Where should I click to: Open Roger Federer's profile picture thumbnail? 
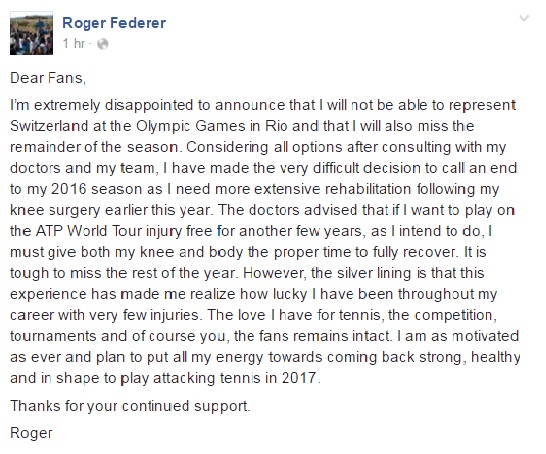click(31, 33)
